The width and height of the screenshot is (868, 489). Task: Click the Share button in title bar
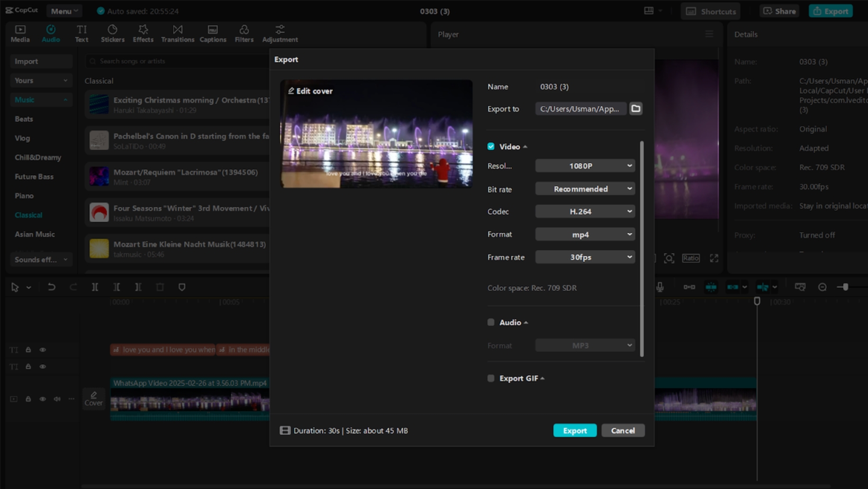780,11
